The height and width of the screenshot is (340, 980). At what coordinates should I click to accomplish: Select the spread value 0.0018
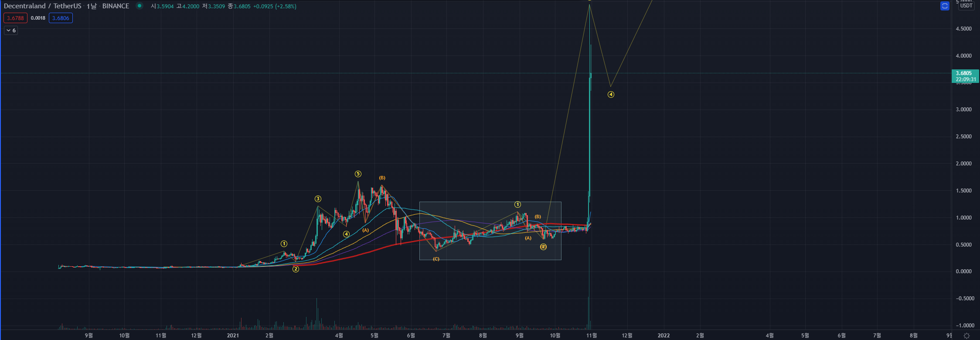38,18
